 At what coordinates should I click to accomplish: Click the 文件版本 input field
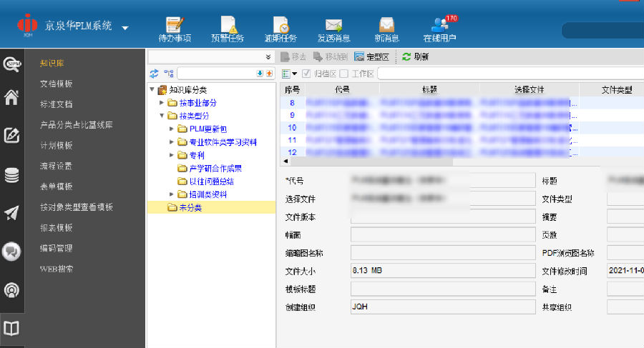[x=443, y=217]
